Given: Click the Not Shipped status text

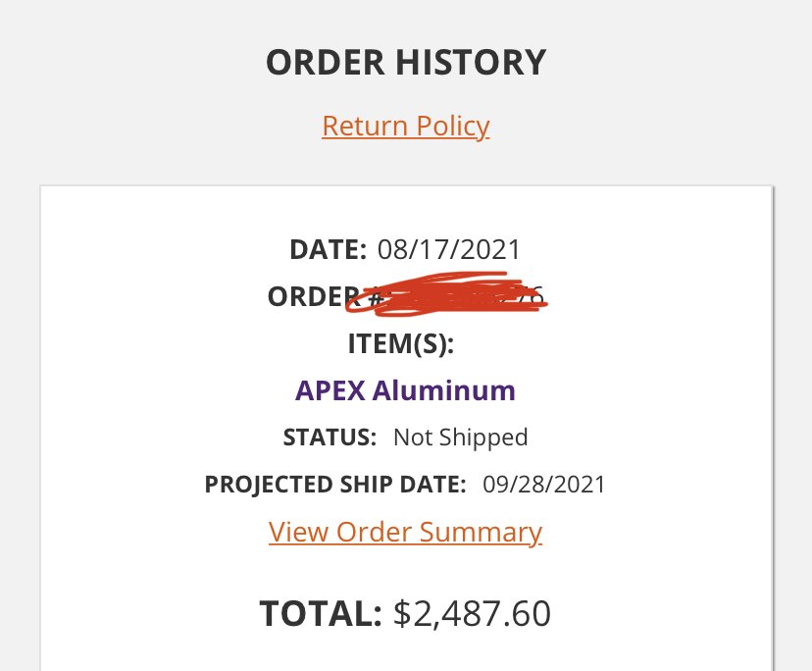Looking at the screenshot, I should click(x=460, y=438).
